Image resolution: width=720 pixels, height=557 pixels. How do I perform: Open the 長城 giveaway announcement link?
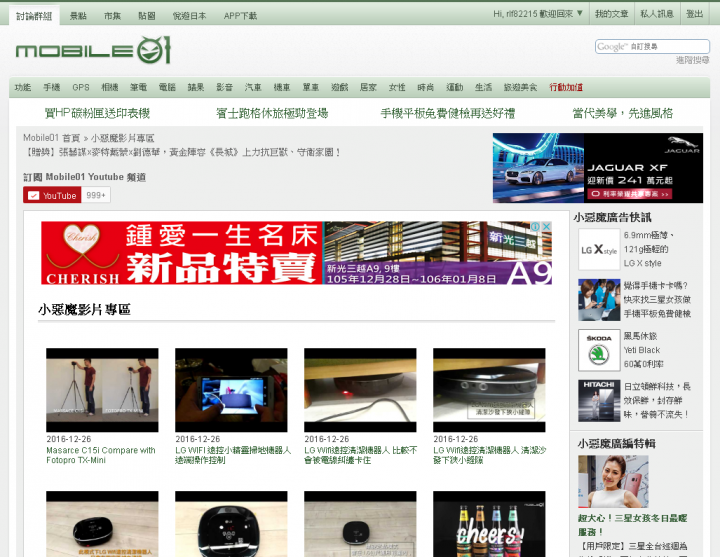pyautogui.click(x=182, y=152)
